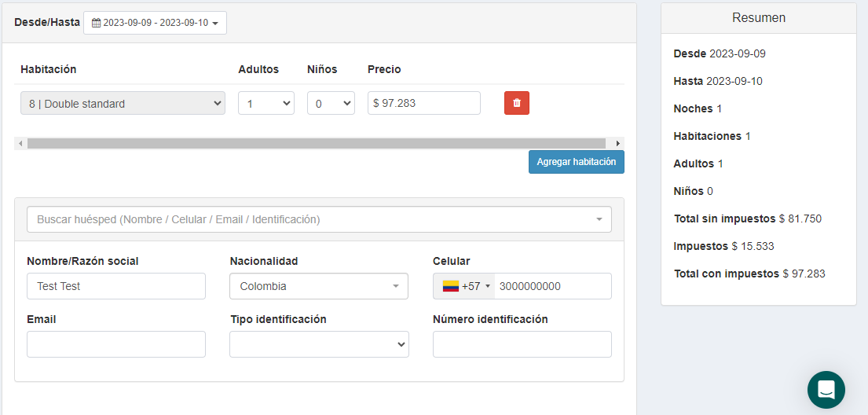Click the red trash delete room icon

click(516, 103)
